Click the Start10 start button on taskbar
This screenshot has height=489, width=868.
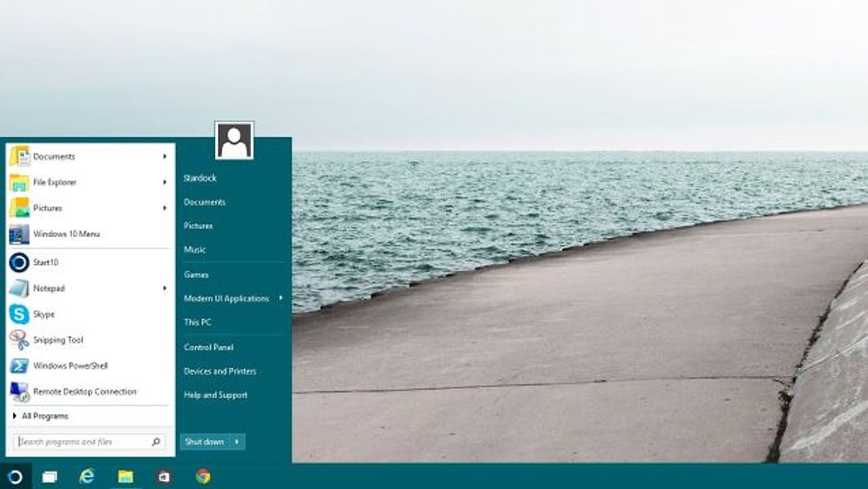click(x=15, y=476)
